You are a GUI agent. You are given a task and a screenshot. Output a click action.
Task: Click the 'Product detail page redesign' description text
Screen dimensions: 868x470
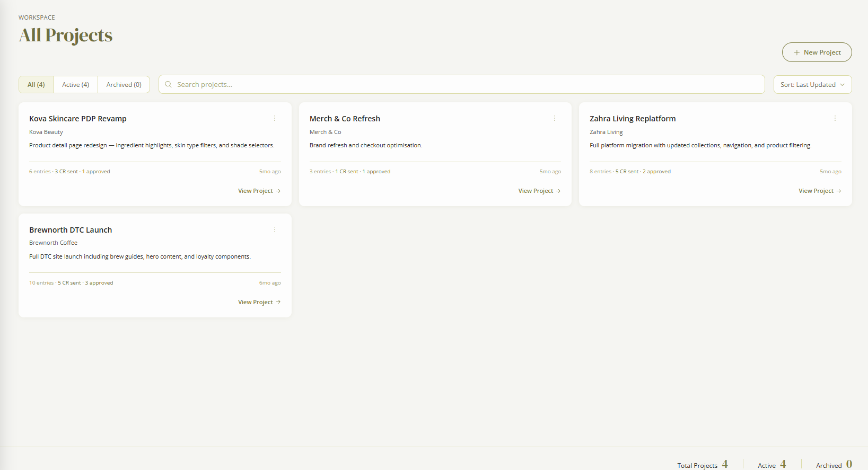click(152, 145)
